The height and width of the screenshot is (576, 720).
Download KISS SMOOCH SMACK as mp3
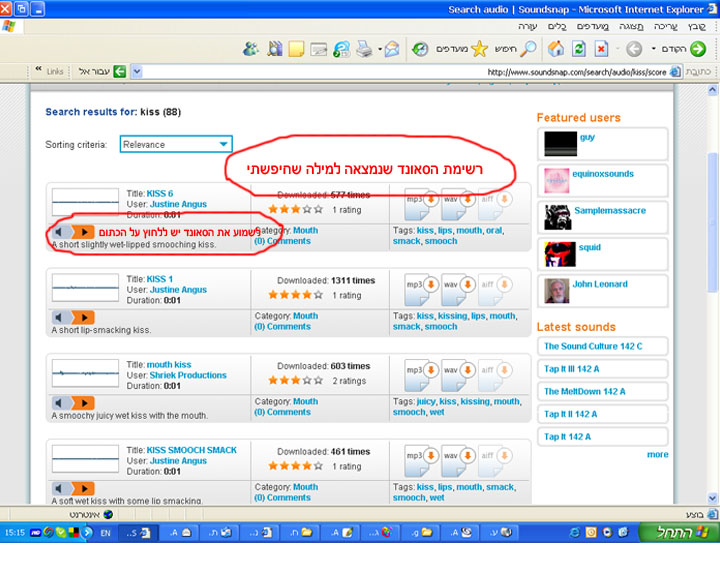coord(421,460)
